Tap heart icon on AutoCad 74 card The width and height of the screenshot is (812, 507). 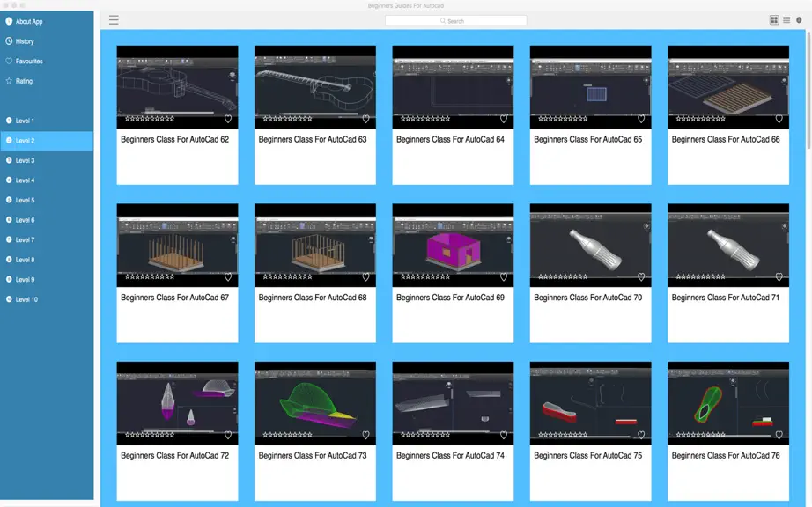click(x=504, y=436)
